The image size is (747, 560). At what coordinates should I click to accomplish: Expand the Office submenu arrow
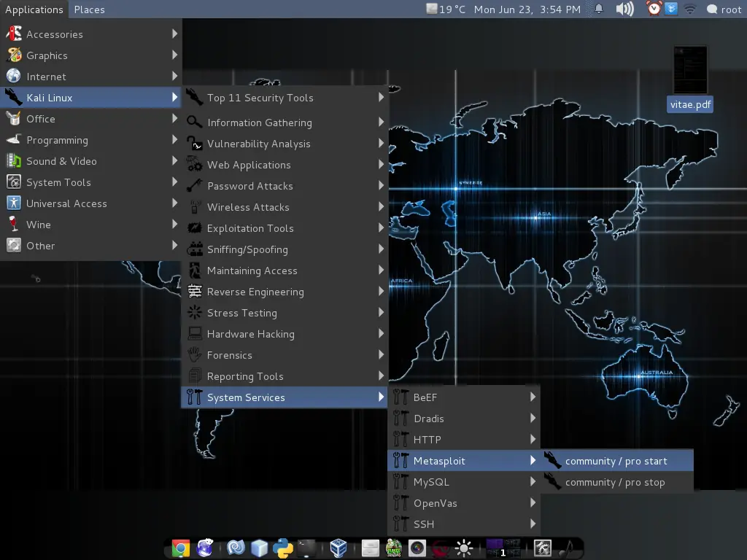point(174,119)
